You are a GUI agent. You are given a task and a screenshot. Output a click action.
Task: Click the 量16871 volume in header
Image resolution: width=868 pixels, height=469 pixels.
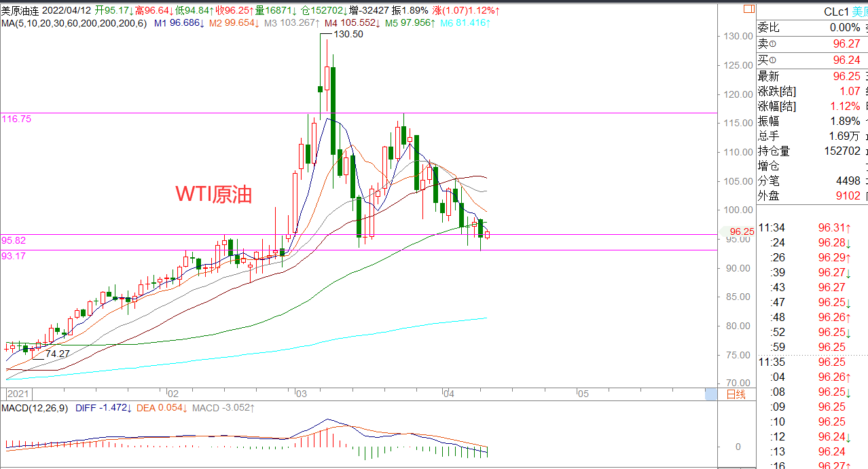[276, 11]
